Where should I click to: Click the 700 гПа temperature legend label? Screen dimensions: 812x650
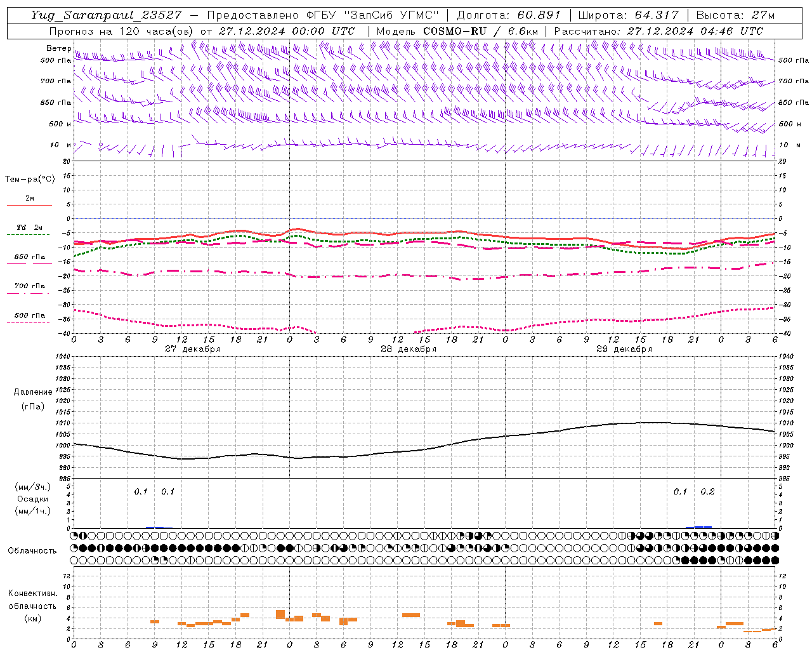point(29,286)
